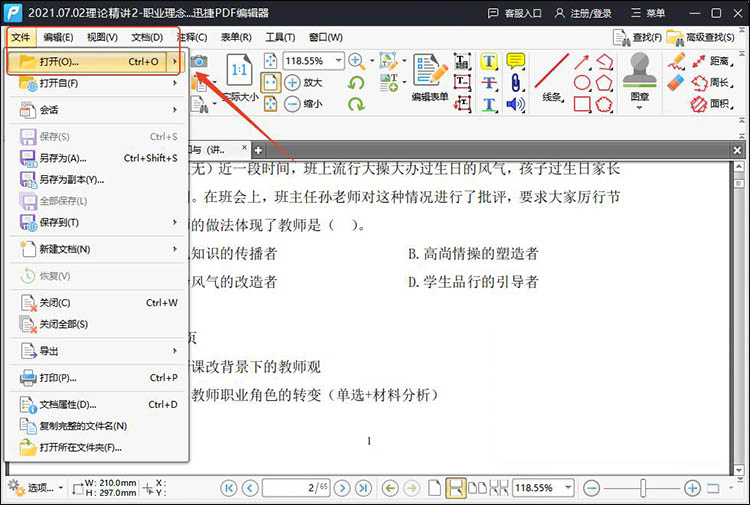Open the 编辑表单 edit form tool

(430, 77)
